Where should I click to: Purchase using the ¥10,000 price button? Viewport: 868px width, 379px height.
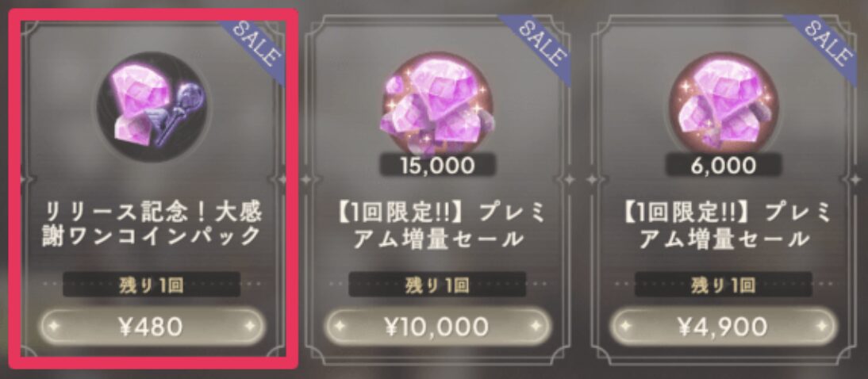[x=436, y=327]
